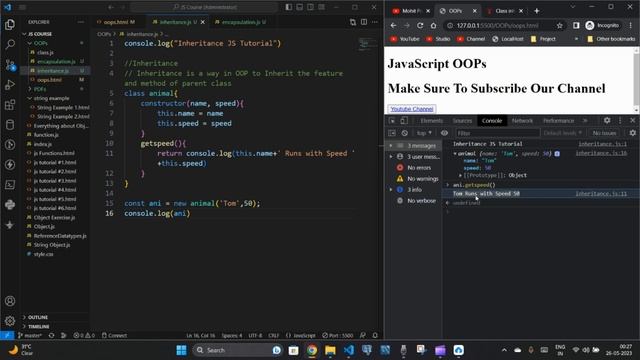Create a live expression with eye icon

tap(444, 133)
